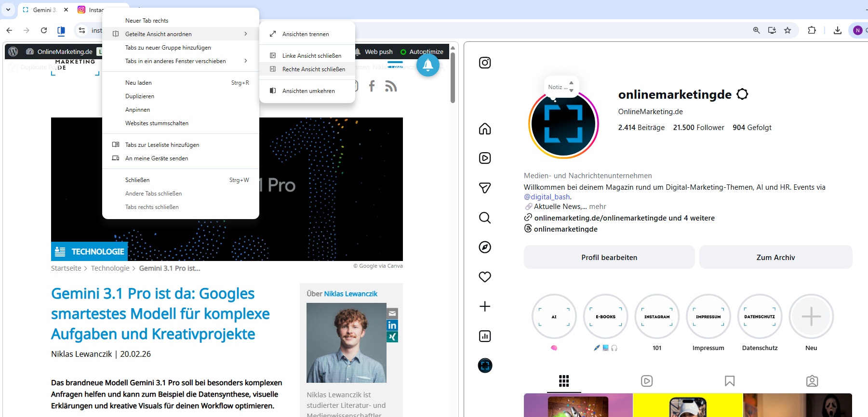Screen dimensions: 868x417
Task: Click the left pane vertical scrollbar
Action: [453, 77]
